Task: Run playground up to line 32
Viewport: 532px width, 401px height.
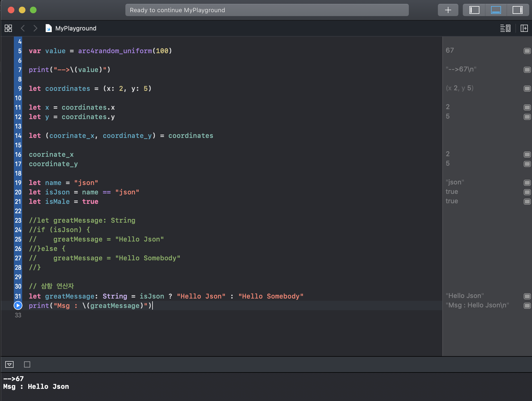Action: [x=18, y=305]
